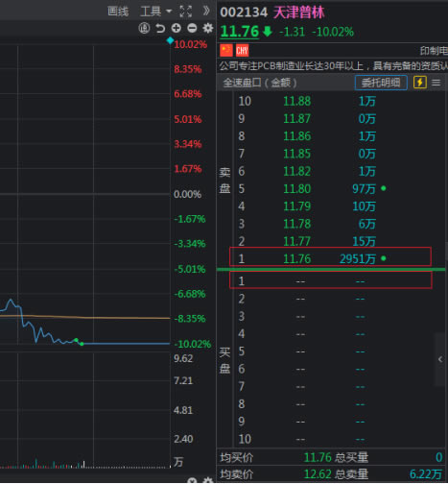Image resolution: width=448 pixels, height=484 pixels.
Task: Select sell level 5 price 11.80
Action: pyautogui.click(x=297, y=189)
